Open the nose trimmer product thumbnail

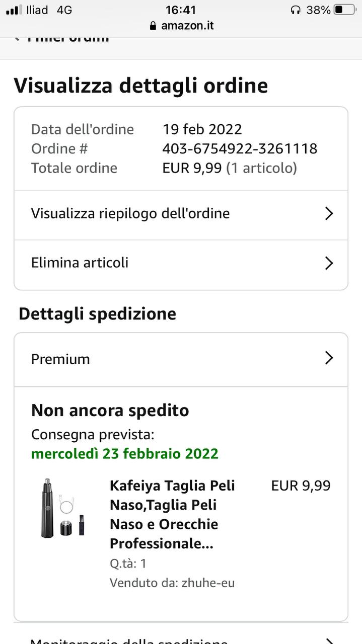pyautogui.click(x=62, y=508)
